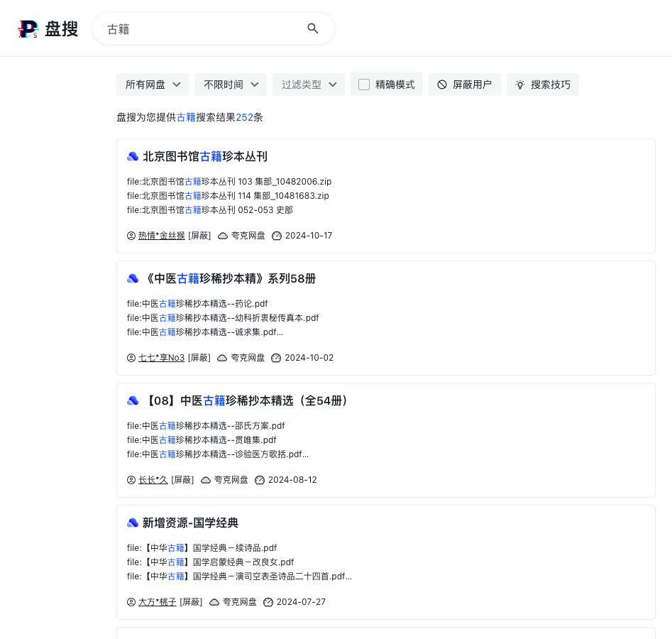Click user avatar icon before 大方*桃子
Image resolution: width=672 pixels, height=639 pixels.
[131, 602]
